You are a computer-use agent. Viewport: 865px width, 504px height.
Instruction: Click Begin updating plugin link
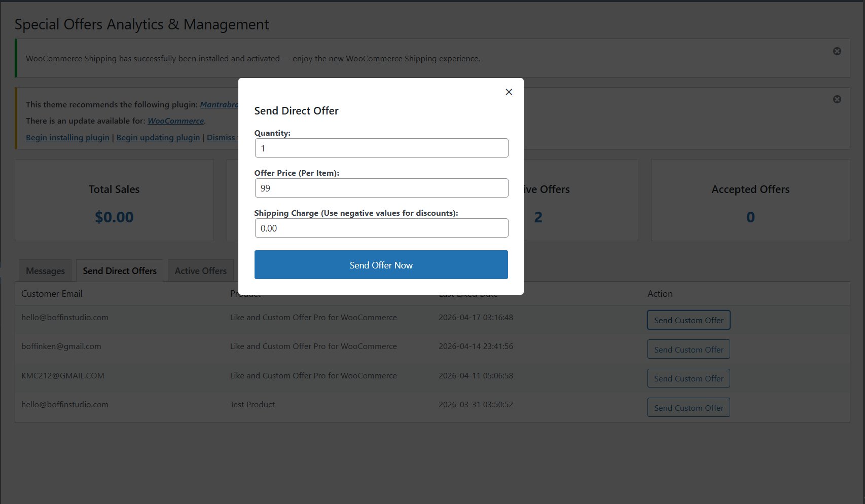coord(158,138)
